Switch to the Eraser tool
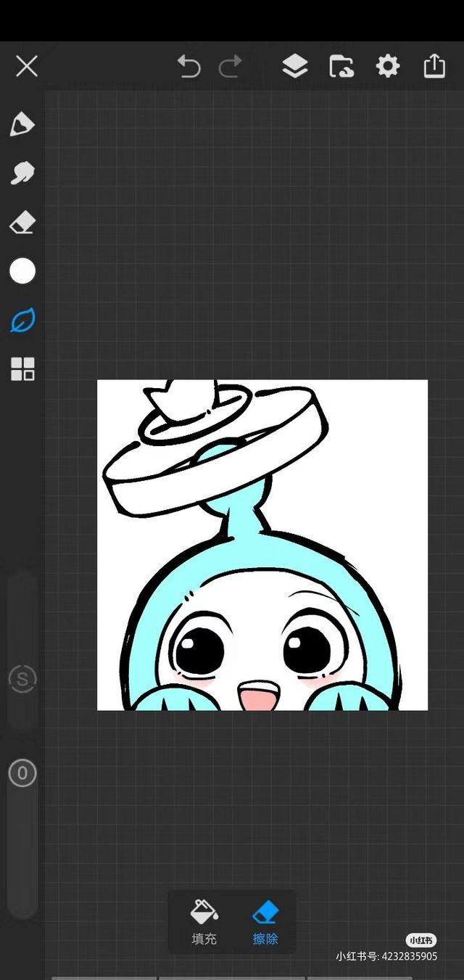This screenshot has height=980, width=464. 22,223
